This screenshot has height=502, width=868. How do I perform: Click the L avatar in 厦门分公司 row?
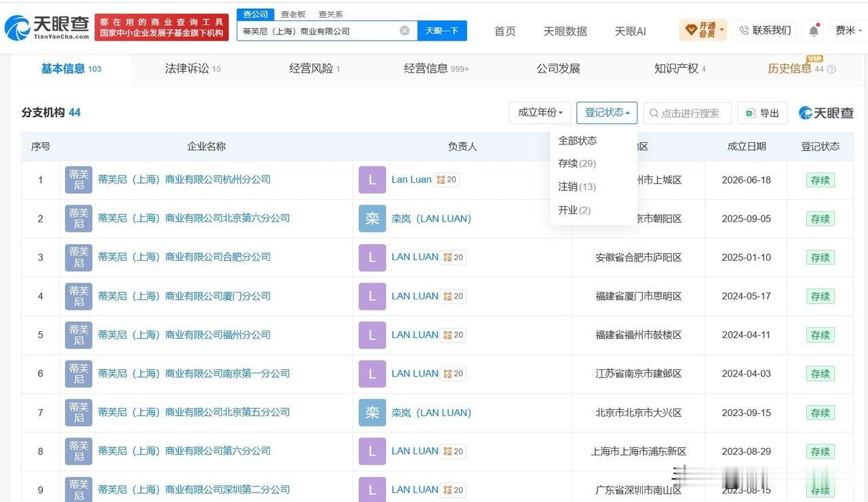click(372, 296)
